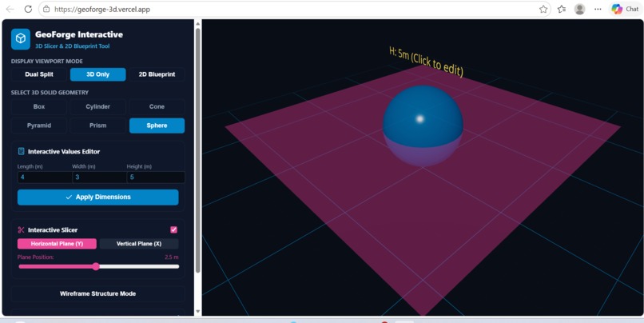Choose Vertical Plane (X) slicing

(139, 244)
